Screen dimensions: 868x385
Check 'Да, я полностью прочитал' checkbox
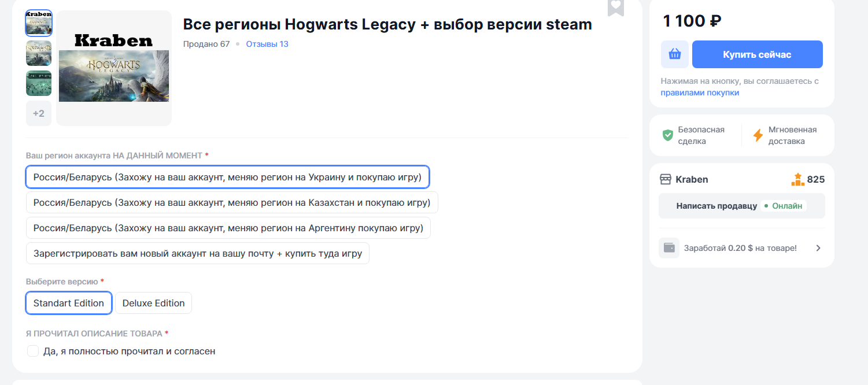tap(33, 351)
